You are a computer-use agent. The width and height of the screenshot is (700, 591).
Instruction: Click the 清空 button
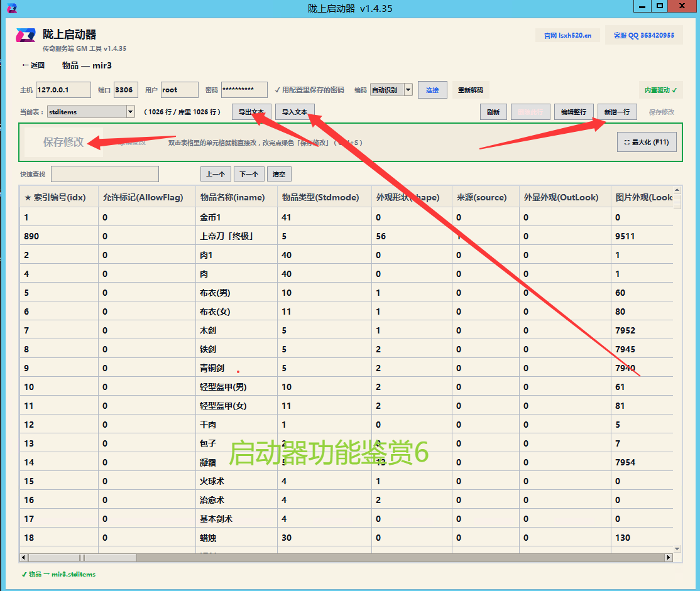(x=279, y=174)
